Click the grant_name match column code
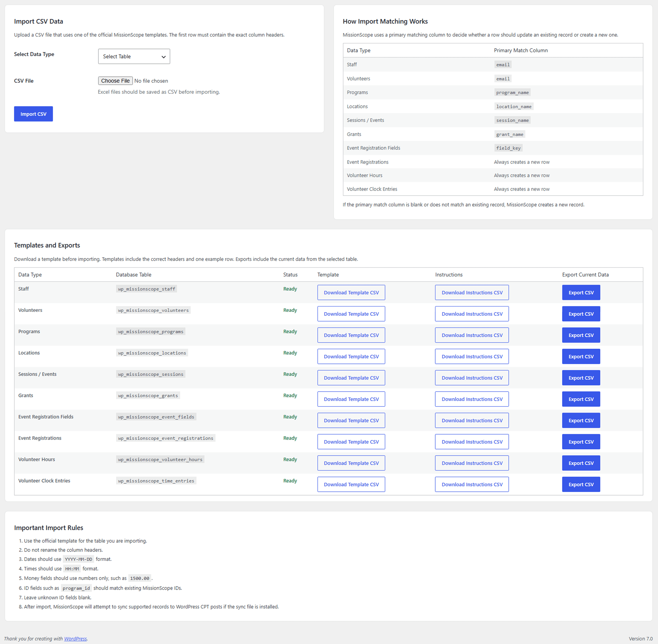This screenshot has width=658, height=644. (510, 134)
